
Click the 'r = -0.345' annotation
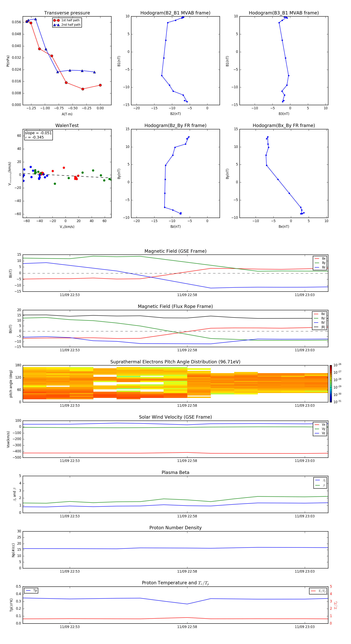pos(35,137)
